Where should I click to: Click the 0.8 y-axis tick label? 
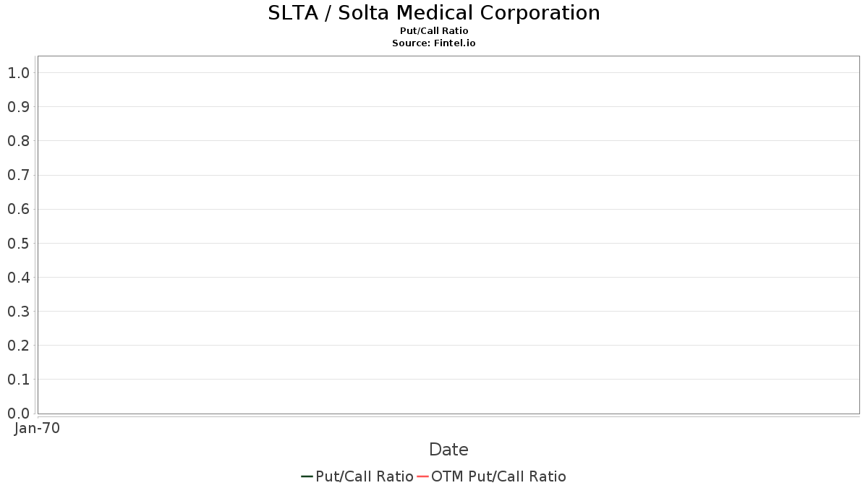click(19, 141)
